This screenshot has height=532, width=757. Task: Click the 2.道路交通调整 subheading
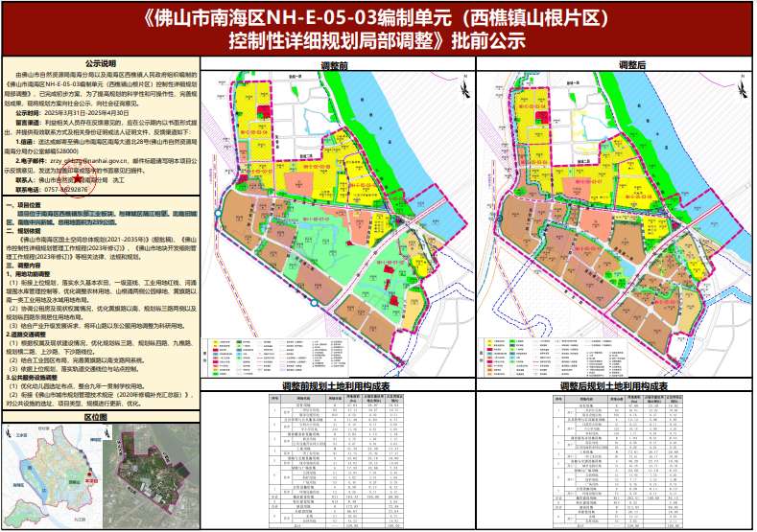tap(26, 335)
